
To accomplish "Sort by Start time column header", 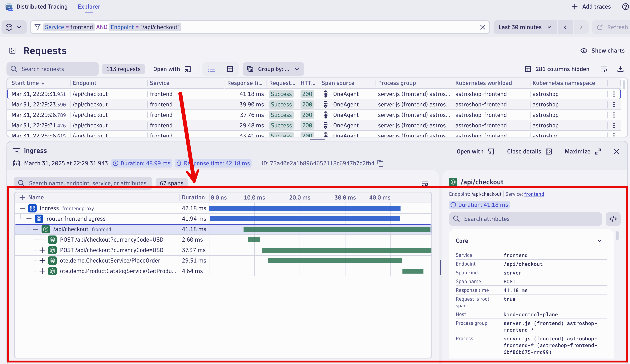I will [28, 83].
